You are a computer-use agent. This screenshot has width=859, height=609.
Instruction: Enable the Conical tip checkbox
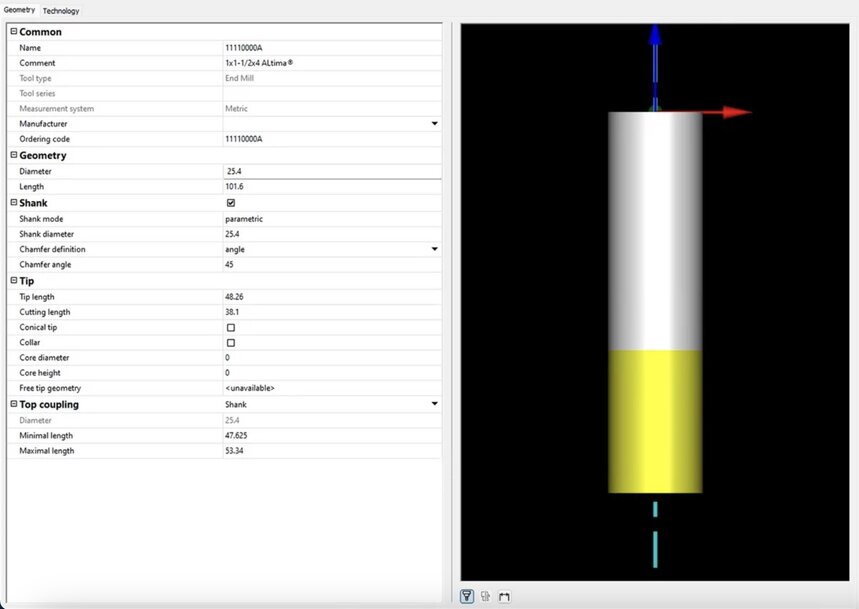[229, 327]
